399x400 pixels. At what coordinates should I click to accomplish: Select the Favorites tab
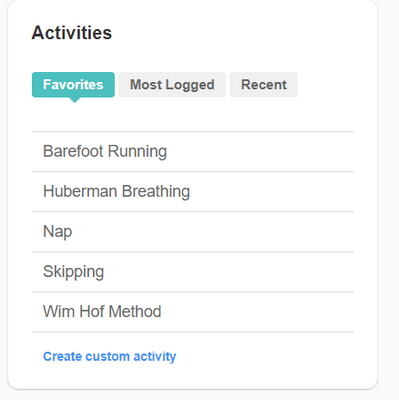coord(73,85)
